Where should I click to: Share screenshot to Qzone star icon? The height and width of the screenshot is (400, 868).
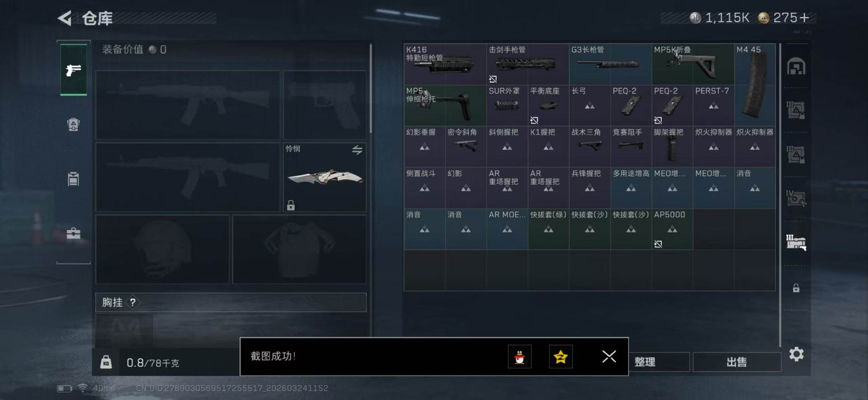(561, 357)
